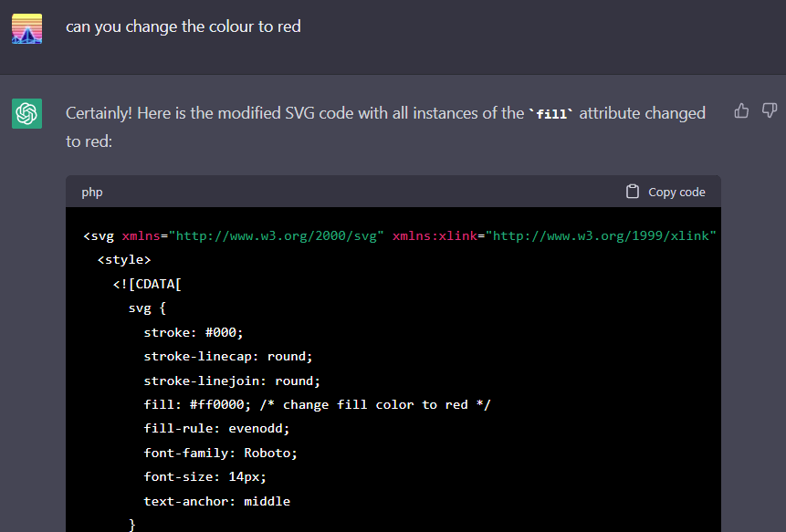Image resolution: width=786 pixels, height=532 pixels.
Task: Click the user's sunset profile avatar
Action: click(x=27, y=28)
